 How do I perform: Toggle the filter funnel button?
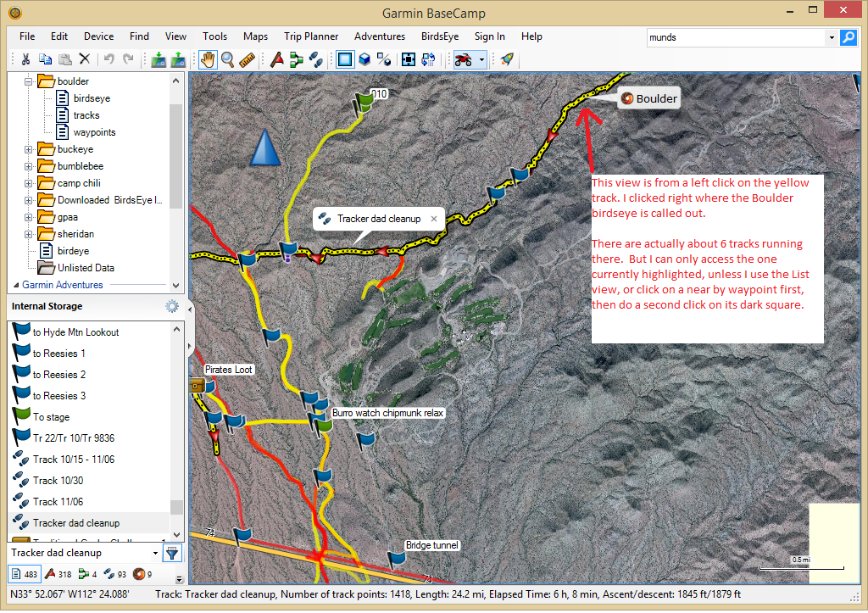pyautogui.click(x=172, y=554)
